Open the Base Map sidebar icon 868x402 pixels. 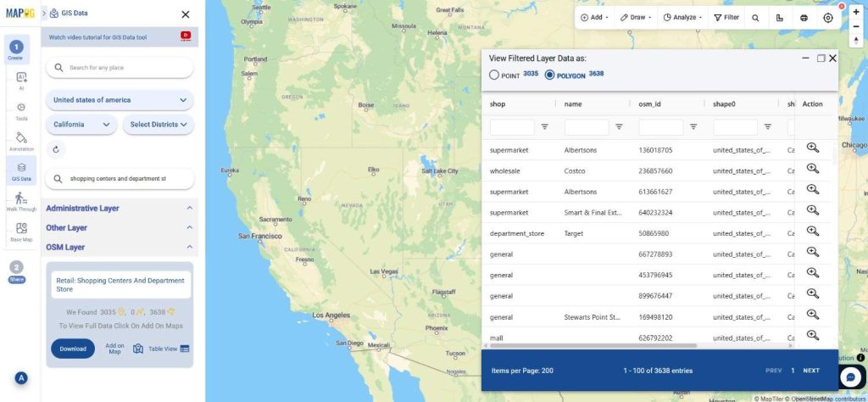click(21, 232)
